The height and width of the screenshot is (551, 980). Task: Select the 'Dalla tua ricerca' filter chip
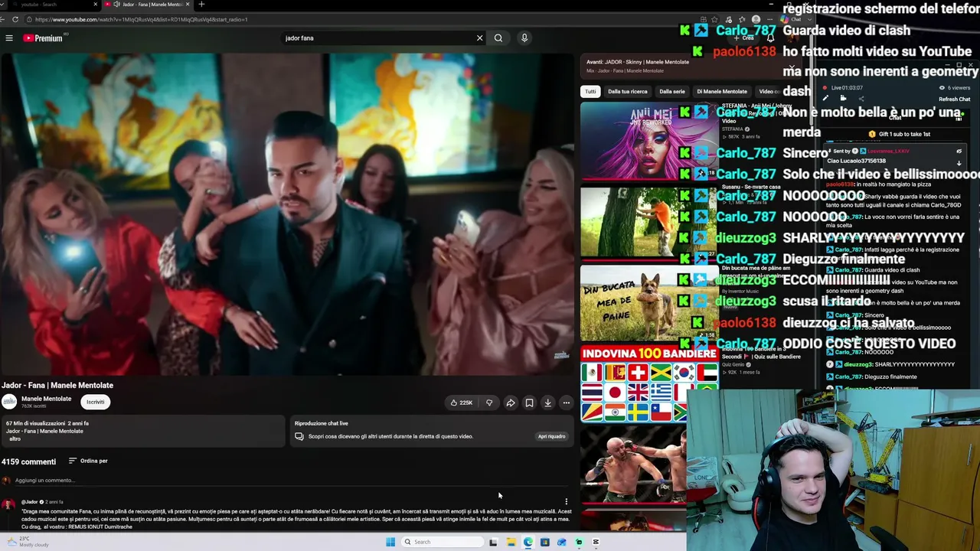(x=628, y=92)
